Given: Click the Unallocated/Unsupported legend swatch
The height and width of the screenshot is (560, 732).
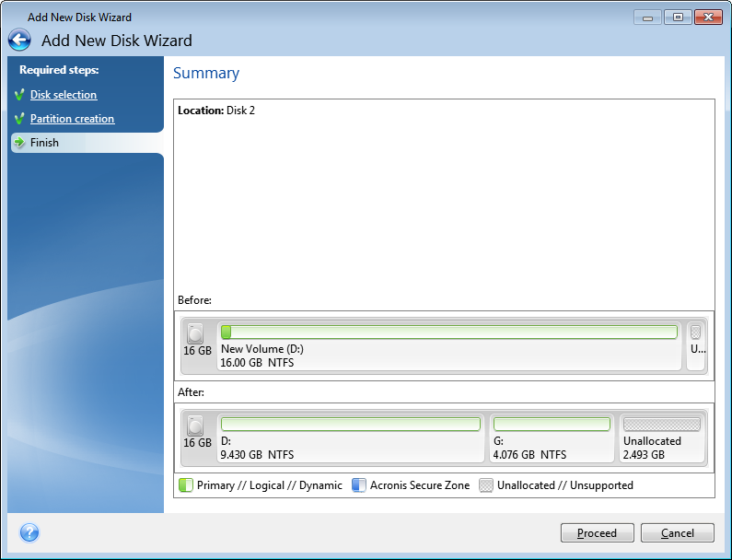Looking at the screenshot, I should 486,485.
